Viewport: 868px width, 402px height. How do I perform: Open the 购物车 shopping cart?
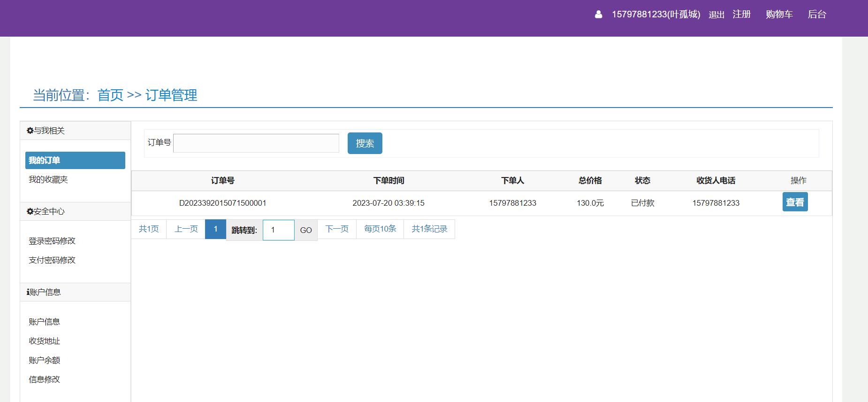click(x=779, y=15)
